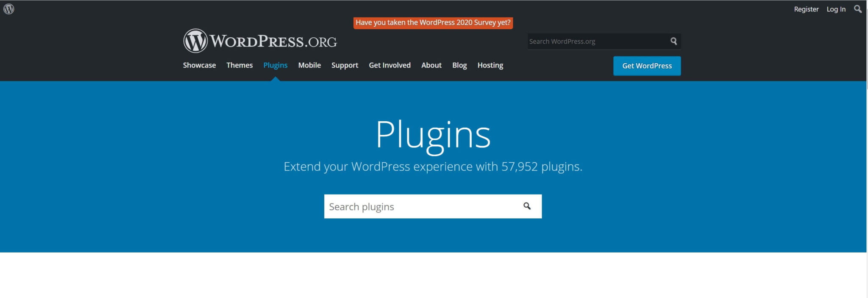
Task: Click the WordPress admin bar logo icon
Action: coord(9,9)
